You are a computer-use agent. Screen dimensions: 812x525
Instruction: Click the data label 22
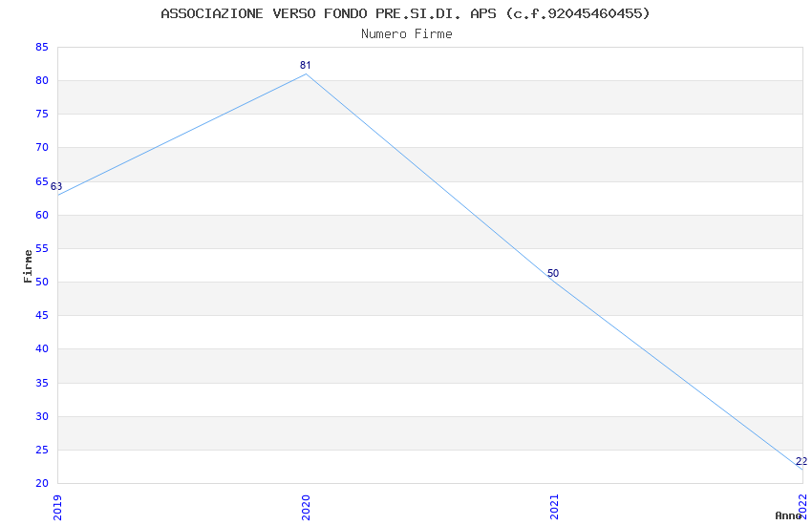(801, 461)
